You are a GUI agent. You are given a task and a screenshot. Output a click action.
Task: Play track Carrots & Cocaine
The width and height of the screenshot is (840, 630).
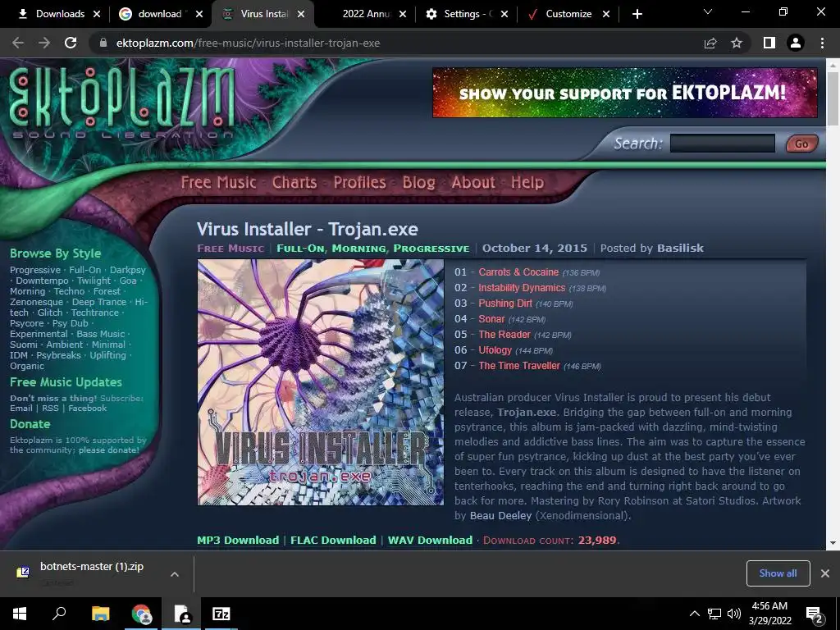[x=518, y=272]
